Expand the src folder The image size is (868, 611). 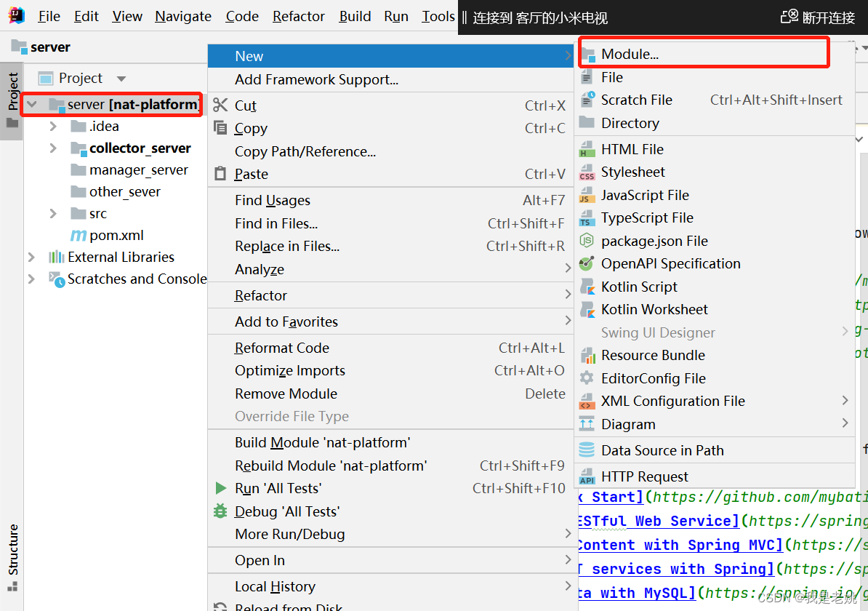point(53,213)
